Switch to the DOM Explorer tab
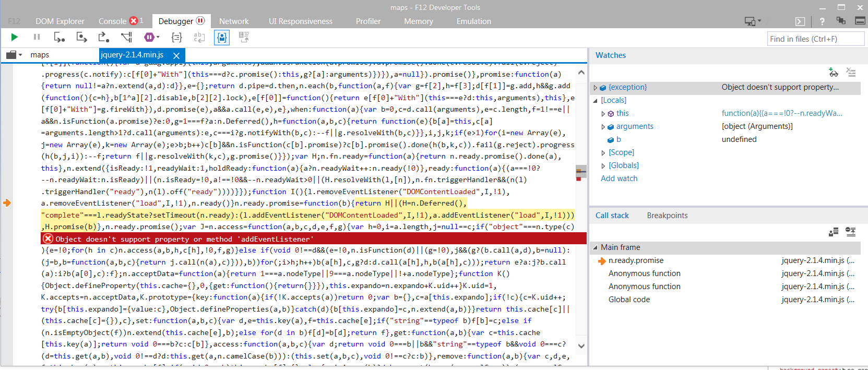The width and height of the screenshot is (868, 370). pyautogui.click(x=60, y=21)
